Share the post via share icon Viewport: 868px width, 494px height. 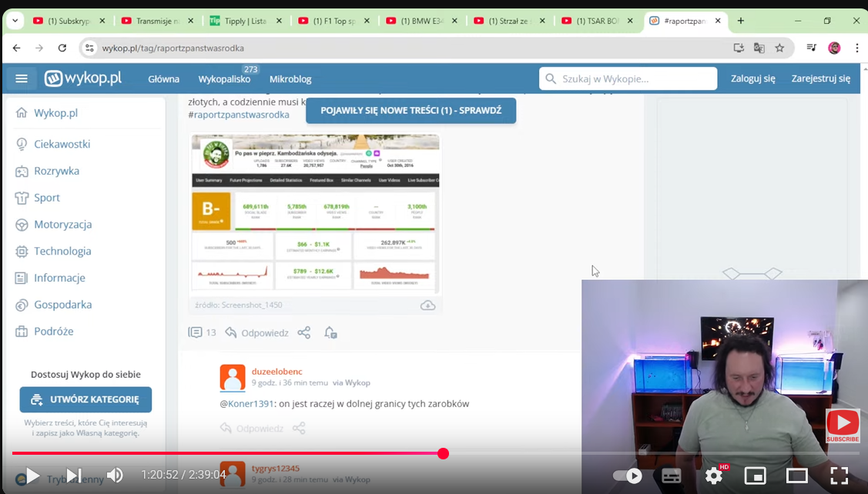(304, 332)
